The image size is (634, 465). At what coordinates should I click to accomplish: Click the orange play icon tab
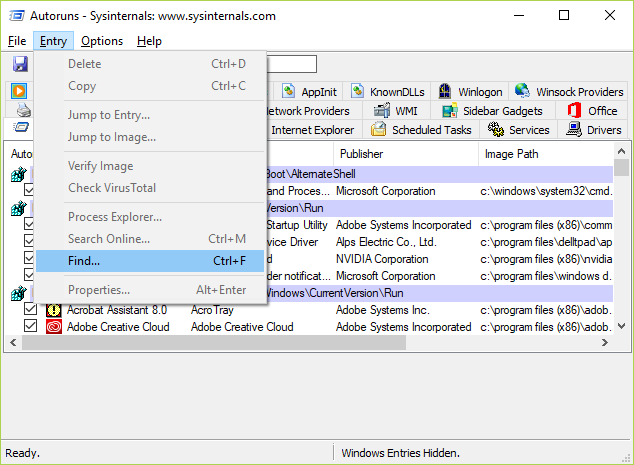tap(19, 91)
